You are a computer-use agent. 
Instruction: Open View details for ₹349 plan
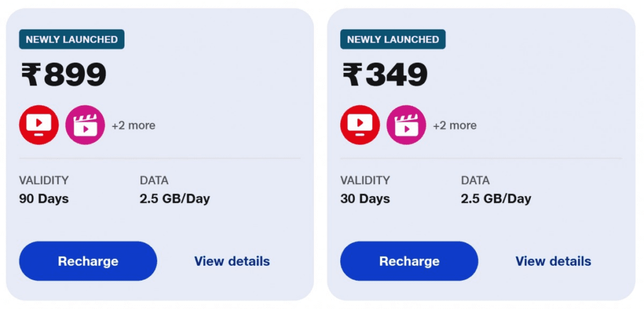coord(553,261)
